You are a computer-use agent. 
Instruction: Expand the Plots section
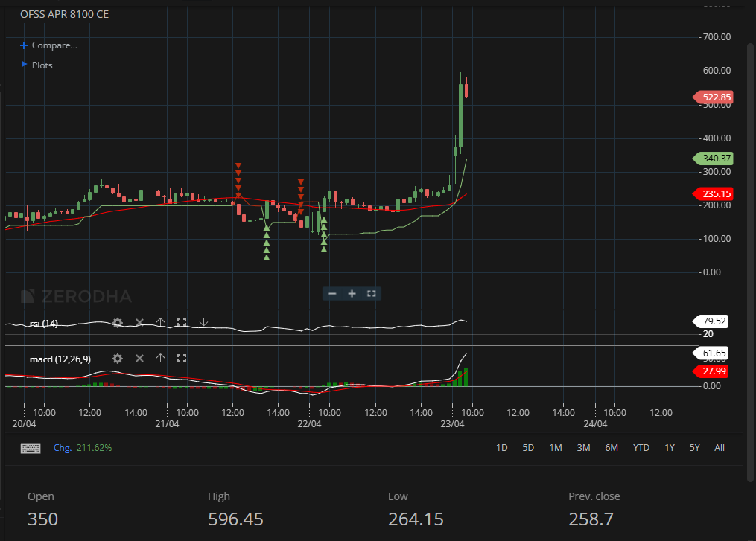[42, 65]
